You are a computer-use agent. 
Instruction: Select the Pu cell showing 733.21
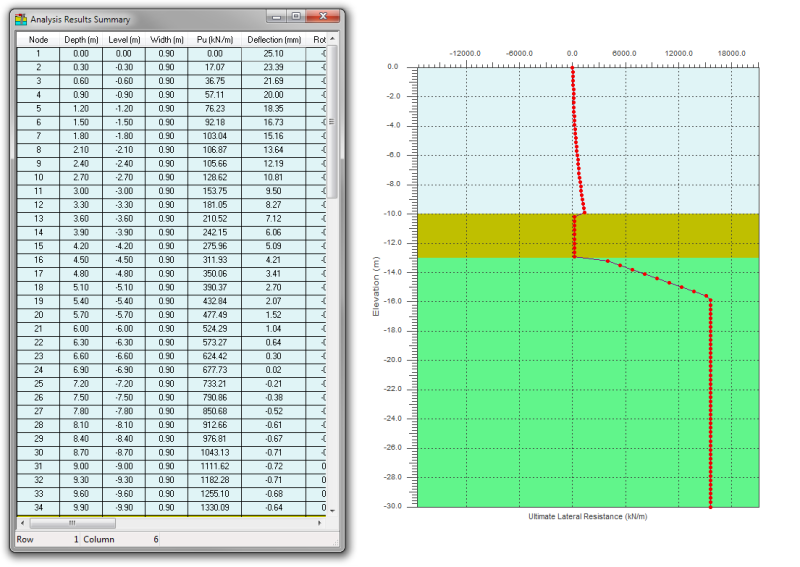(x=215, y=384)
